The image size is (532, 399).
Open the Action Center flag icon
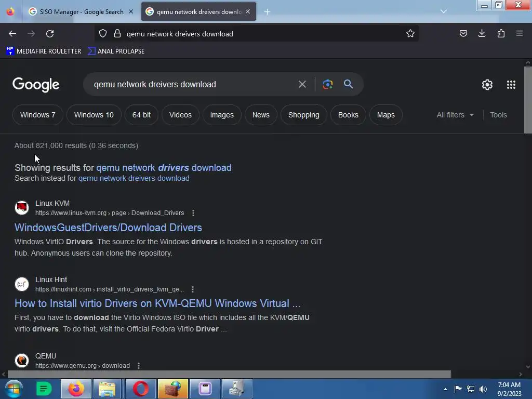(458, 389)
